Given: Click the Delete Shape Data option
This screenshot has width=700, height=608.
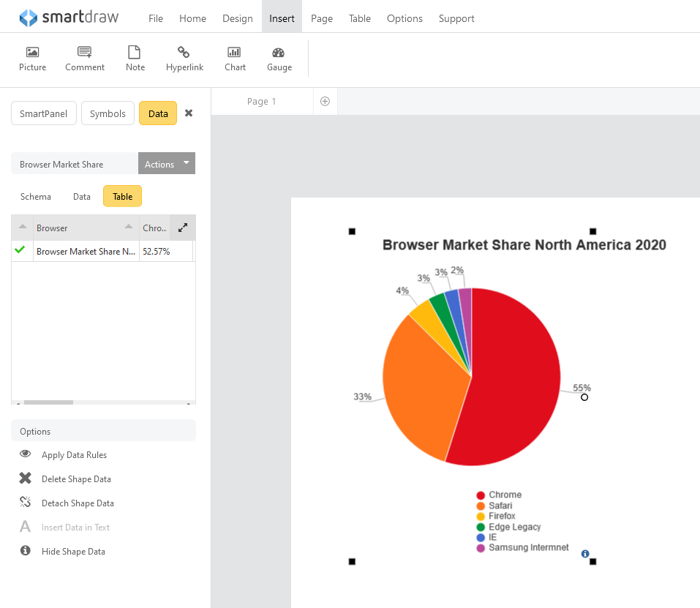Looking at the screenshot, I should (76, 479).
